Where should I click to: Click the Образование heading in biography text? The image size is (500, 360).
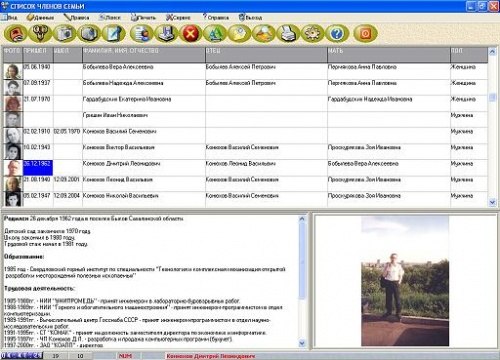click(24, 257)
